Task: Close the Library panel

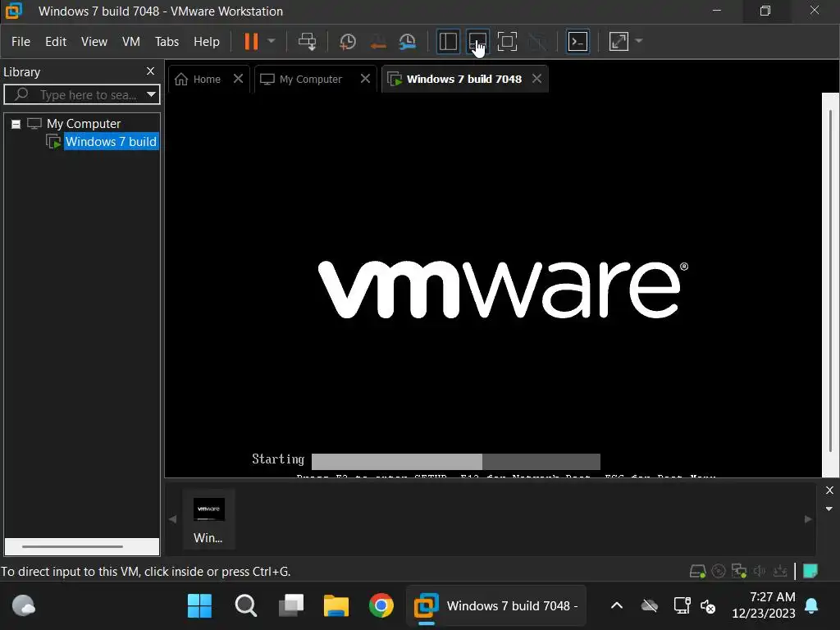Action: (x=151, y=71)
